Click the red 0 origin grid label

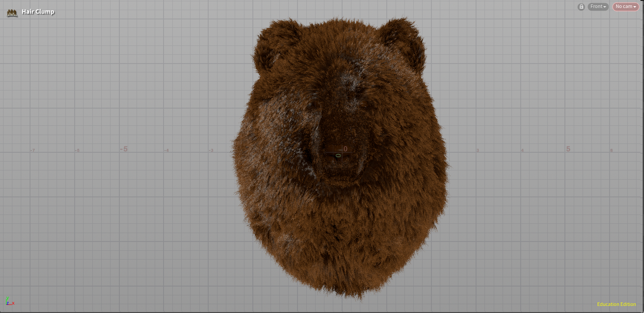[345, 149]
